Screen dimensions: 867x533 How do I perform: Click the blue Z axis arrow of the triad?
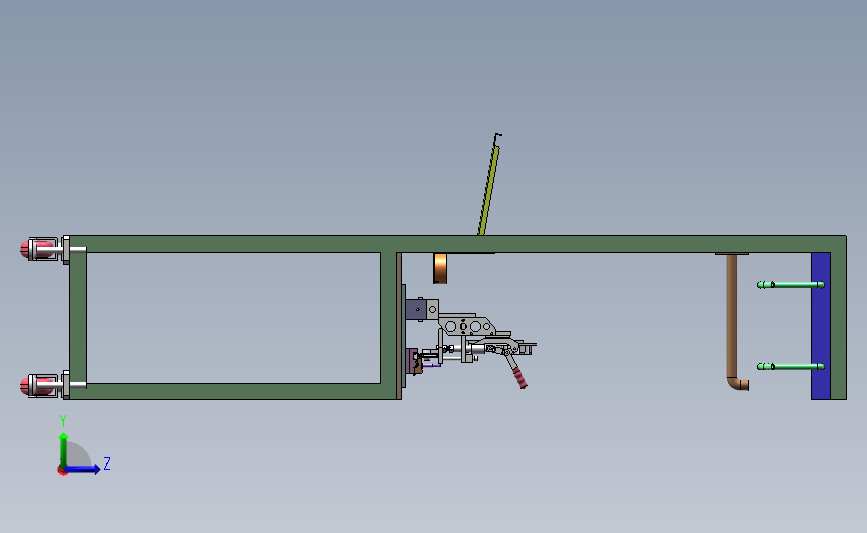(x=82, y=469)
